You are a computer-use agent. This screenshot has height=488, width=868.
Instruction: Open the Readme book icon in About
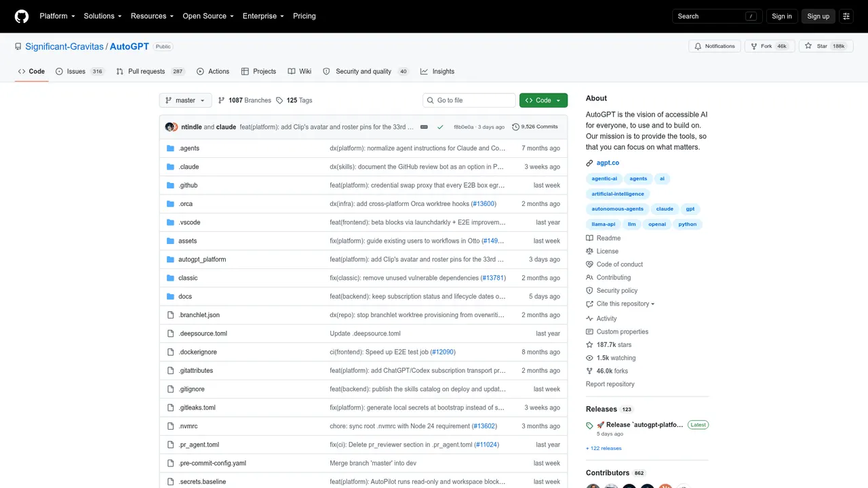pos(590,239)
